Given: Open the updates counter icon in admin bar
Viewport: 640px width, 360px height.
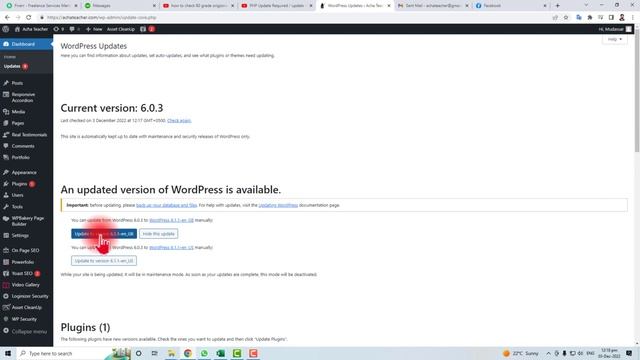Looking at the screenshot, I should 58,29.
